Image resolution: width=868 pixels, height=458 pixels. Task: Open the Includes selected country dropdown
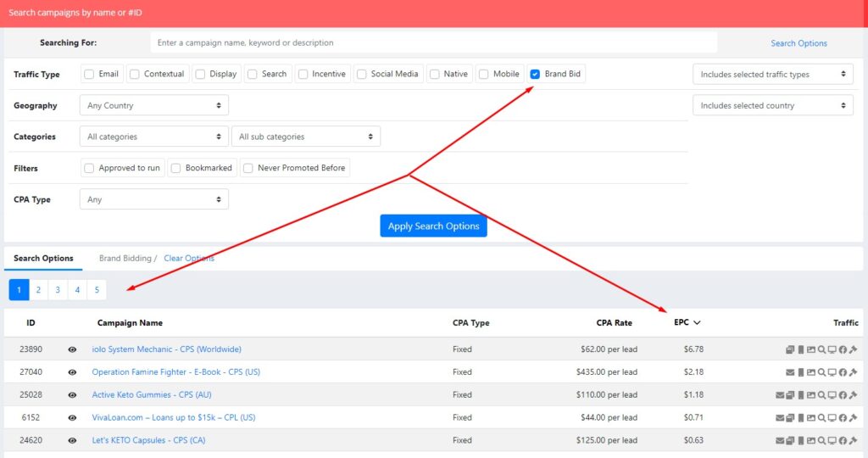773,105
